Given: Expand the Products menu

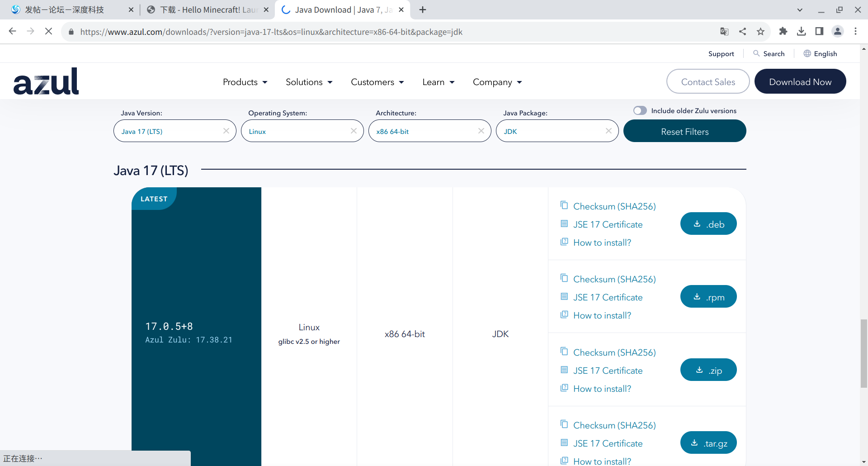Looking at the screenshot, I should 245,82.
